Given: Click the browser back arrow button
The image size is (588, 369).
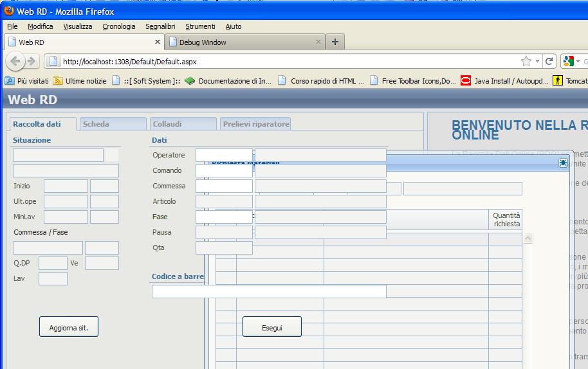Looking at the screenshot, I should pos(15,61).
